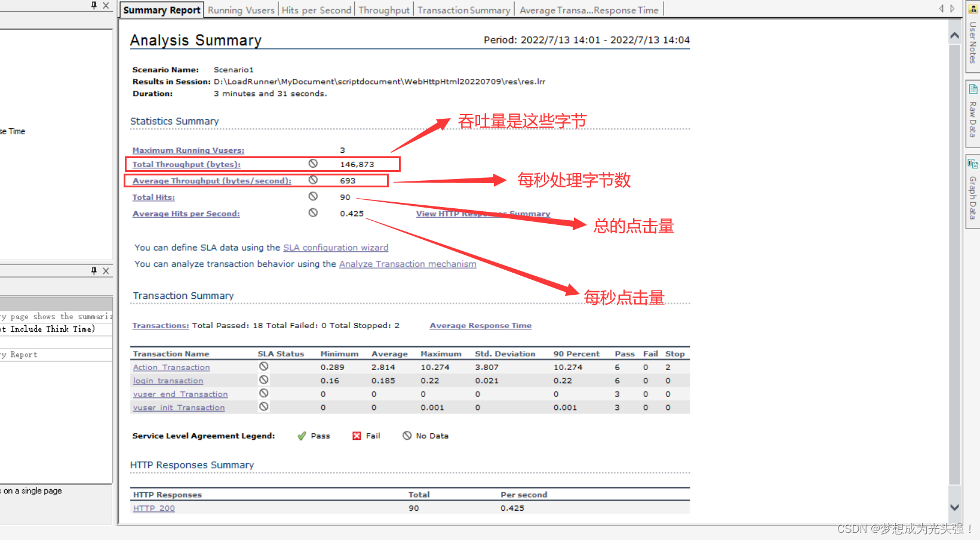Open the vuser_end_Transaction link
Screen dimensions: 980x540
pos(180,394)
